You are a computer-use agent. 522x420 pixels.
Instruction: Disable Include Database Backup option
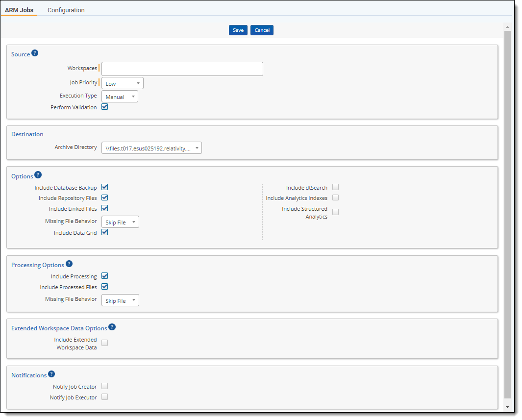click(x=104, y=187)
